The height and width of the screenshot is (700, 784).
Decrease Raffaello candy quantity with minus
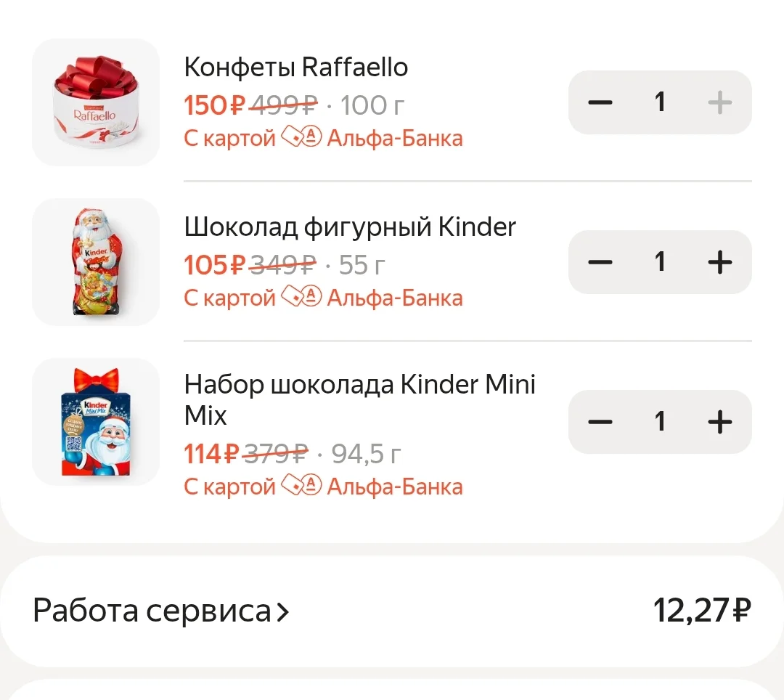pyautogui.click(x=600, y=102)
